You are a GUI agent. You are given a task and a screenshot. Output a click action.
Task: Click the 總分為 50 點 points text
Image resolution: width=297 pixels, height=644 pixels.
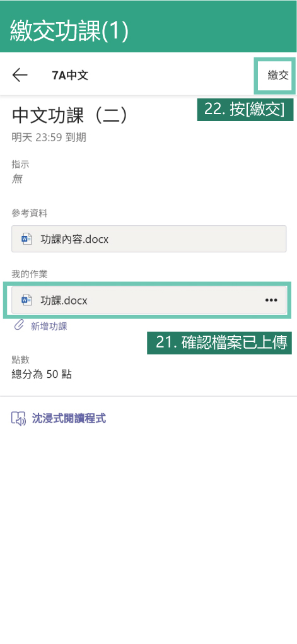(42, 374)
